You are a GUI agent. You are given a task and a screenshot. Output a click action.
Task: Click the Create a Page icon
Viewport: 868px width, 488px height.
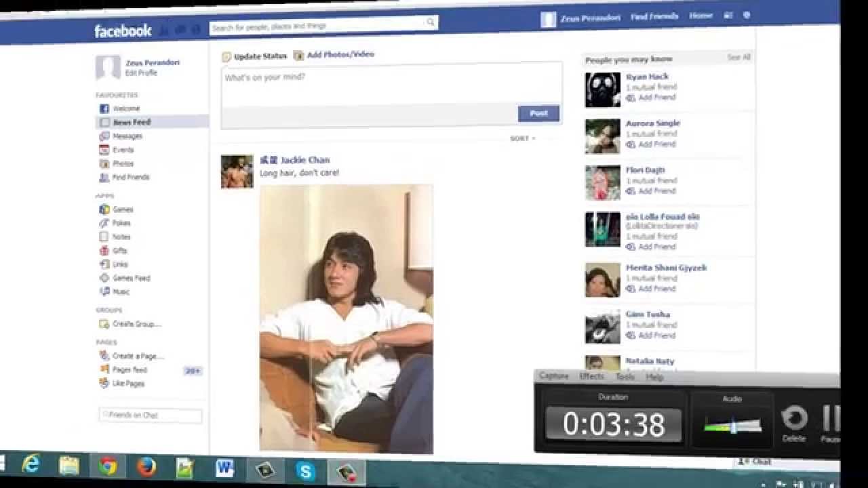104,356
